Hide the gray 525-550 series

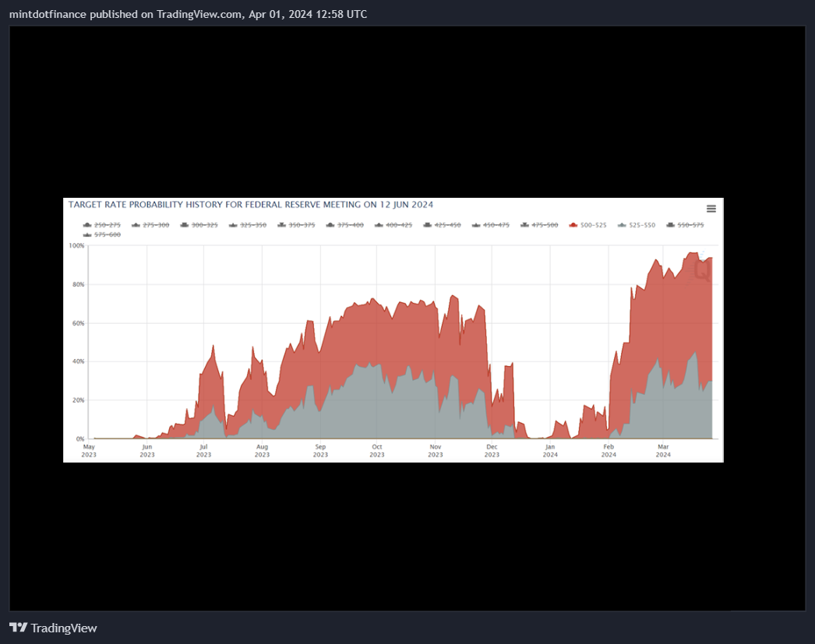637,225
